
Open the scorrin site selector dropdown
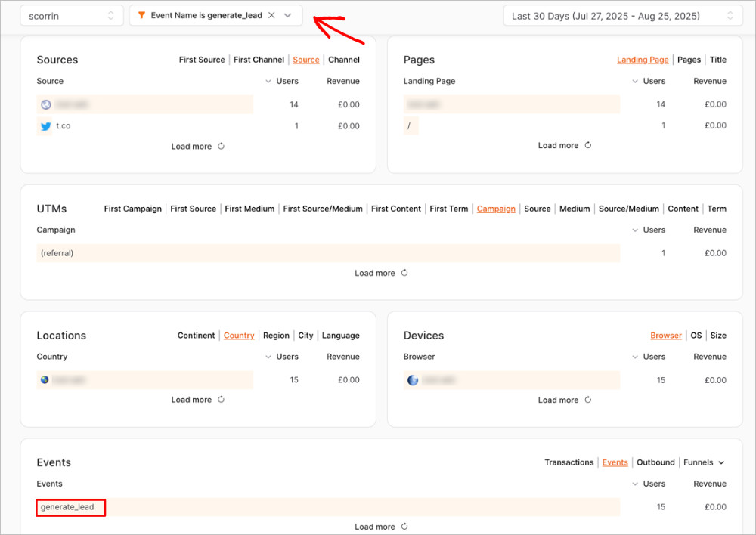pyautogui.click(x=71, y=14)
